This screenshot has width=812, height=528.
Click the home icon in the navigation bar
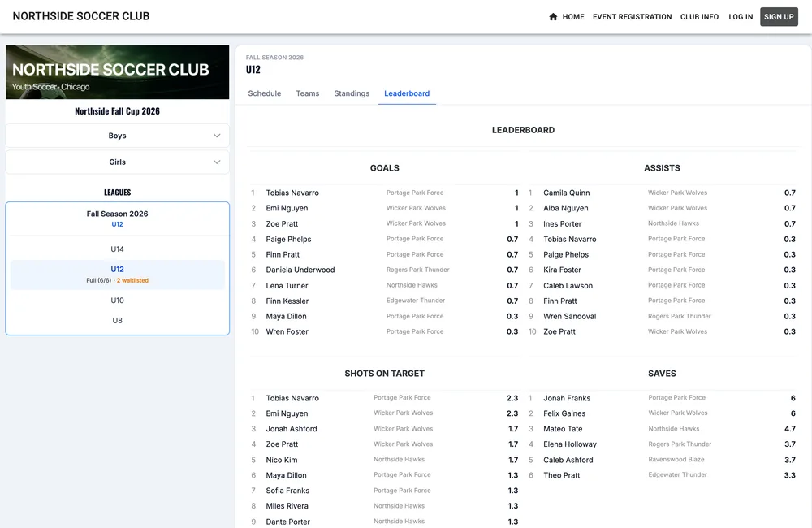[x=553, y=16]
